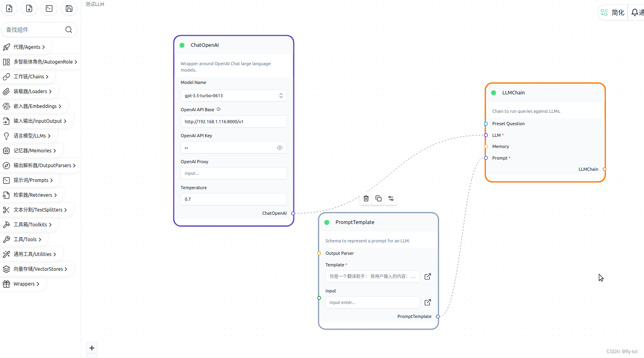Click the magic wand icon beside 通用工具/Utilities
This screenshot has width=644, height=358.
[x=6, y=254]
